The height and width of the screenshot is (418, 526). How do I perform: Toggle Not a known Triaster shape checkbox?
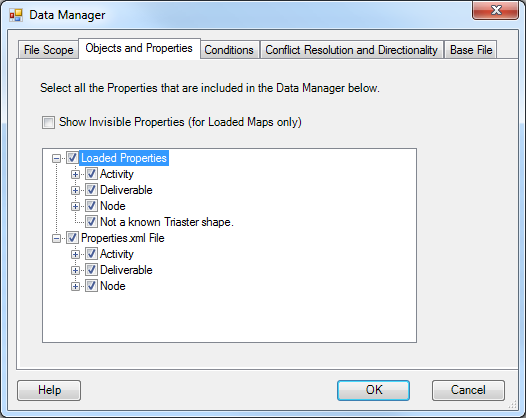point(91,222)
